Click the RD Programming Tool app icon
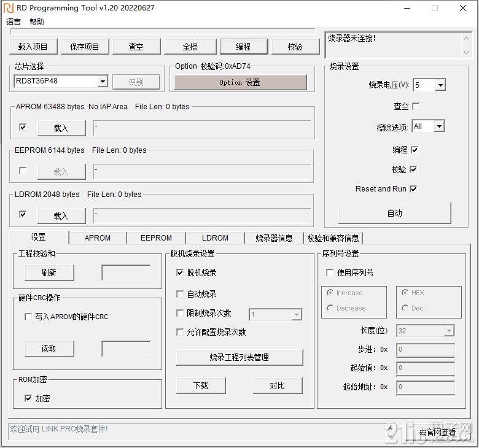This screenshot has width=479, height=448. tap(9, 8)
